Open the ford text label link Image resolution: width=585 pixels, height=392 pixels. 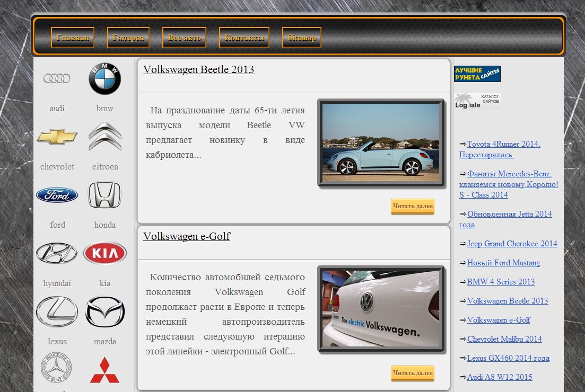point(57,225)
